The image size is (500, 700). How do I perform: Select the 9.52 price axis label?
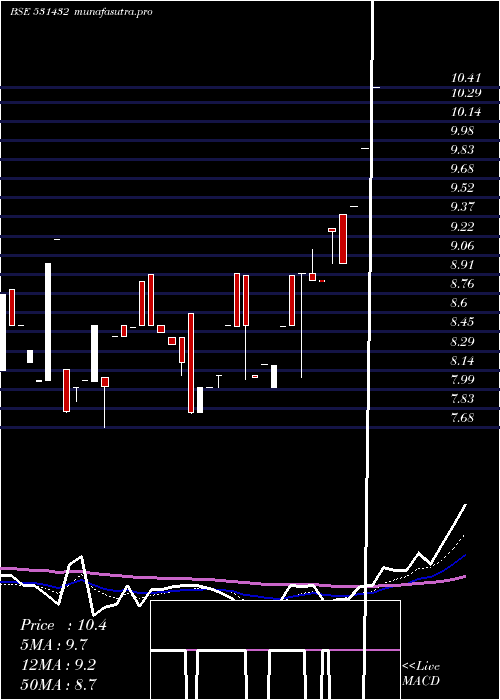pyautogui.click(x=462, y=188)
